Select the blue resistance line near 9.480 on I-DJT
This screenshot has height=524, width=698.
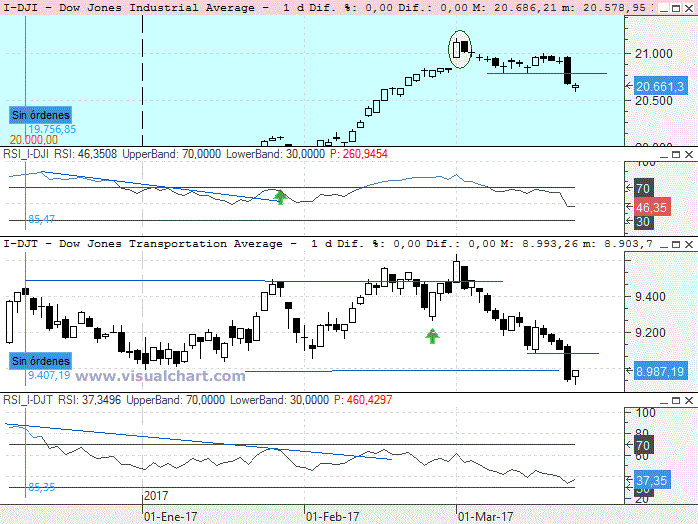click(264, 281)
